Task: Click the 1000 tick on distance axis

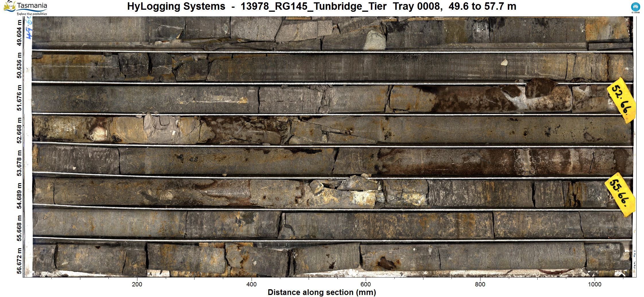Action: click(x=594, y=284)
